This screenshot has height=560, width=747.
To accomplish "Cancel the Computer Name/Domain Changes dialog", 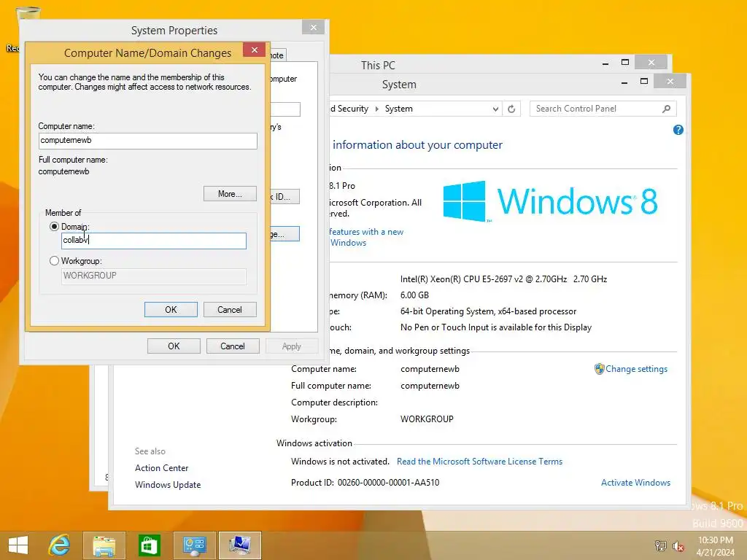I will pos(230,309).
